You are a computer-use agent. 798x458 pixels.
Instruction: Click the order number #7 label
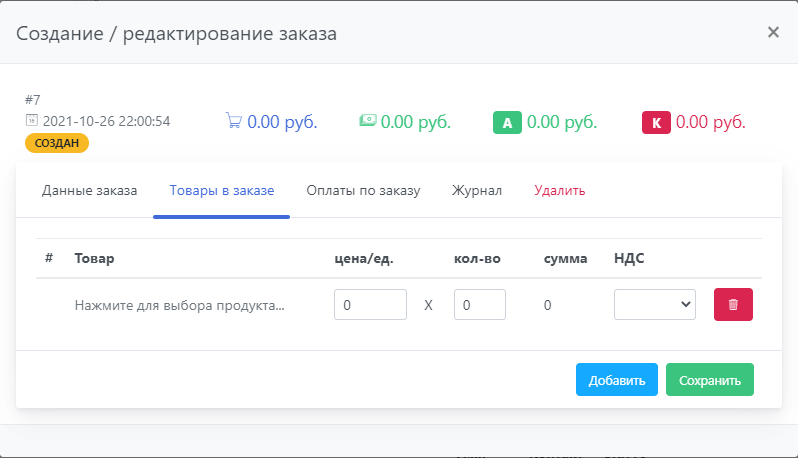click(x=33, y=100)
